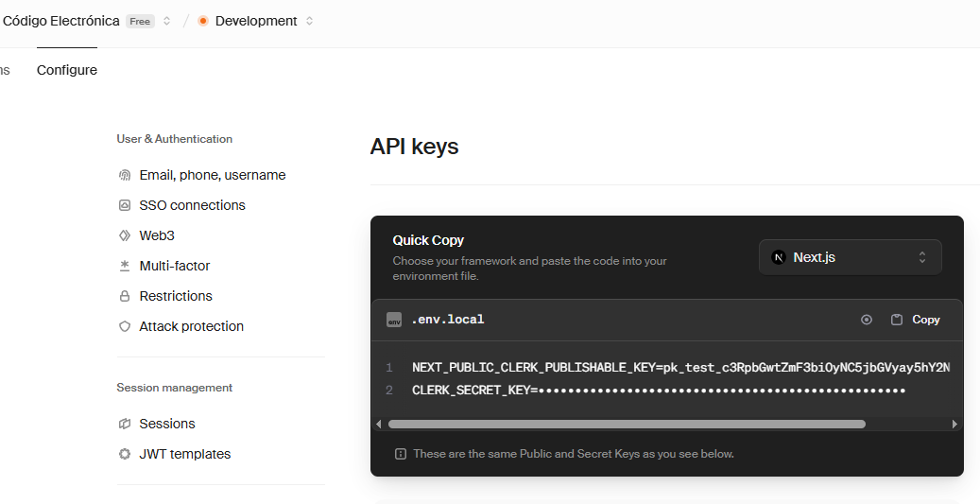The width and height of the screenshot is (980, 504).
Task: Click the Next.js logo icon
Action: 778,257
